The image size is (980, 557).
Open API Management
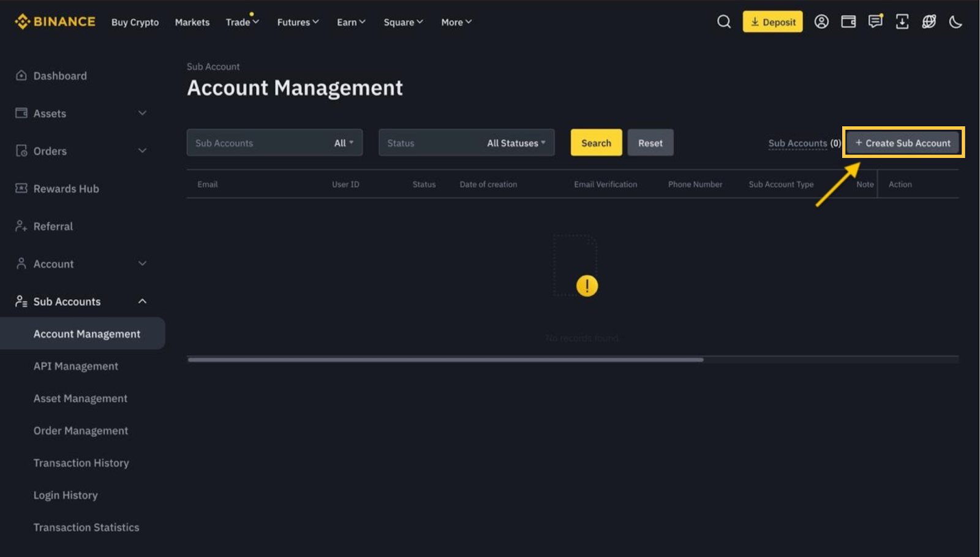76,366
